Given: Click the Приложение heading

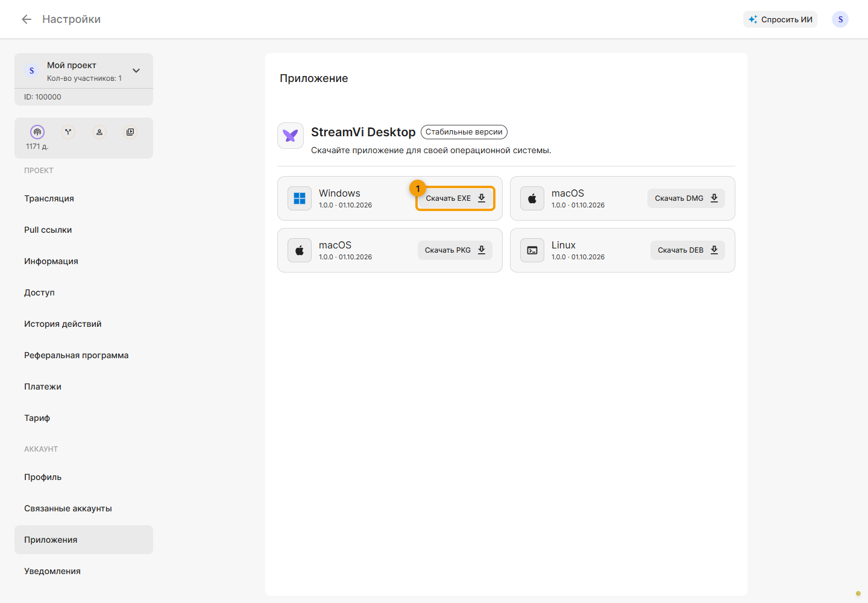Looking at the screenshot, I should [314, 78].
